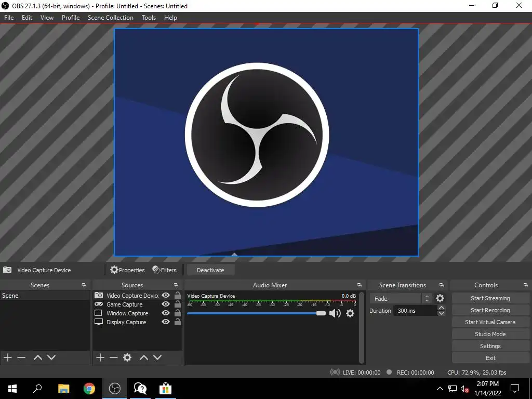Enable Studio Mode
Viewport: 532px width, 399px height.
coord(490,334)
